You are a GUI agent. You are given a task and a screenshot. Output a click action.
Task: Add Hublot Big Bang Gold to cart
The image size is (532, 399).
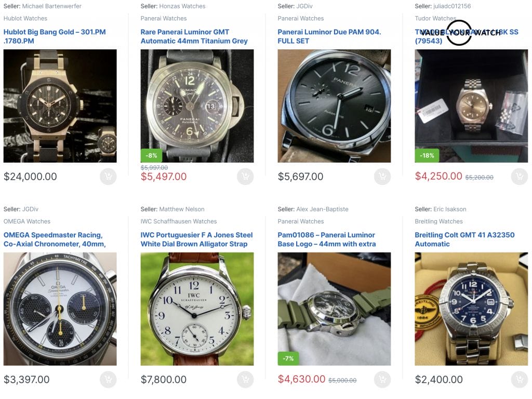pos(108,177)
